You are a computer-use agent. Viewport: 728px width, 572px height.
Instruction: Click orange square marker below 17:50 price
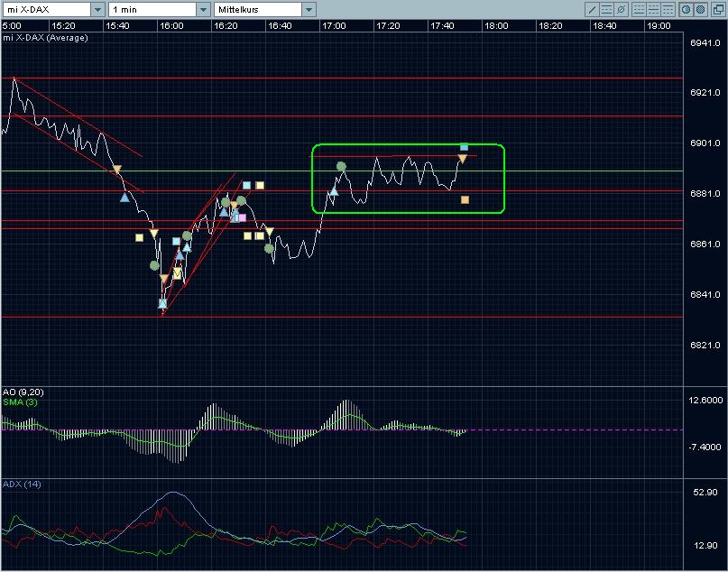click(465, 199)
